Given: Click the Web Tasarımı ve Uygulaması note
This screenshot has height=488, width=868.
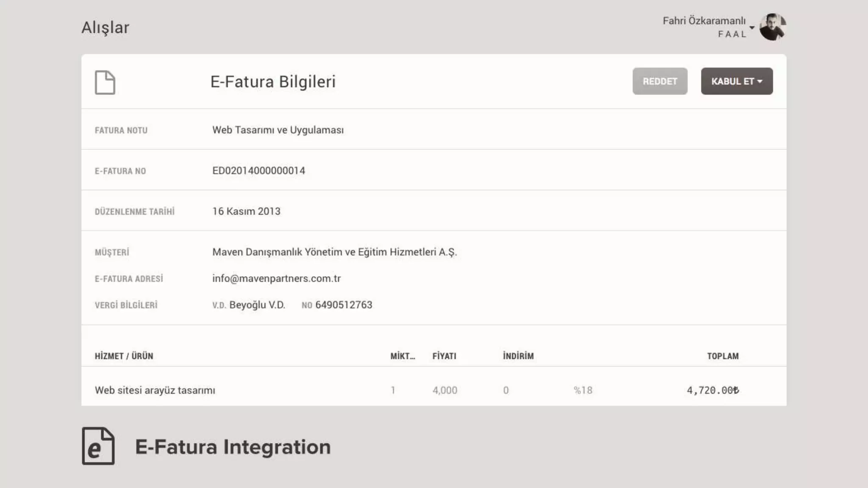Looking at the screenshot, I should tap(278, 130).
